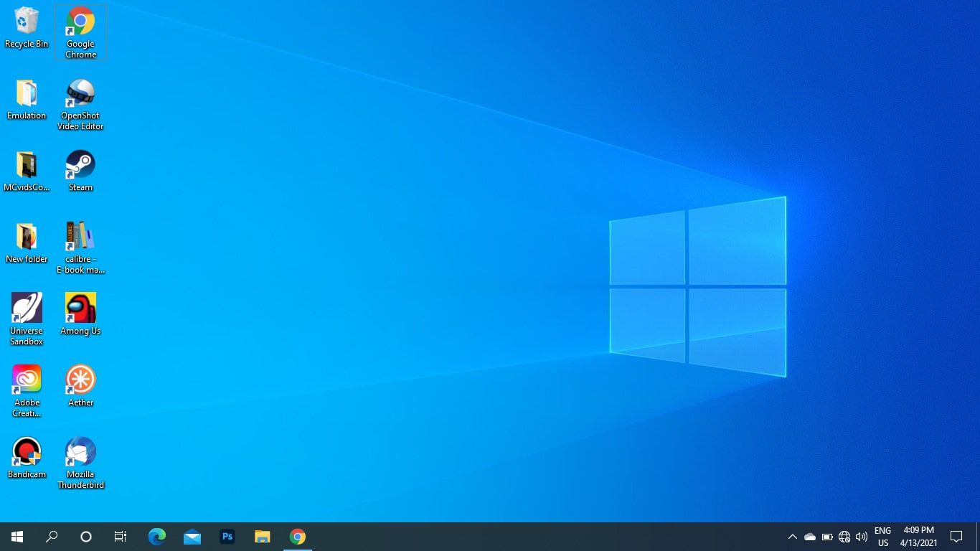Image resolution: width=980 pixels, height=551 pixels.
Task: Open Cortana from the taskbar
Action: (86, 537)
